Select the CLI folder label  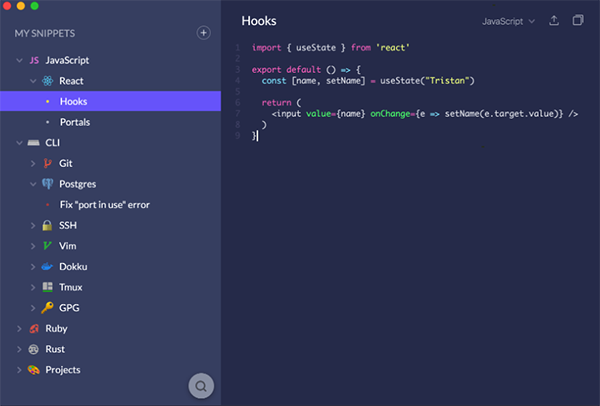coord(52,143)
